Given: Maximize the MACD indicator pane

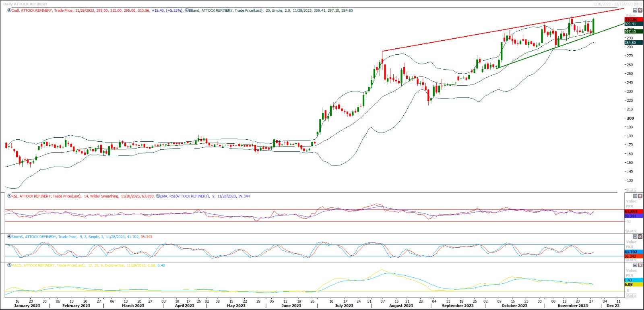Looking at the screenshot, I should [x=635, y=265].
